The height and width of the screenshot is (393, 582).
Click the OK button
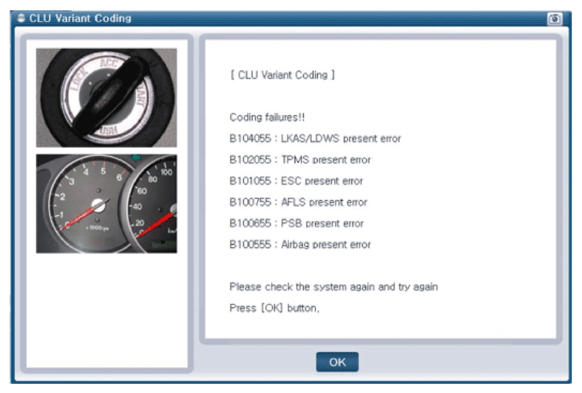(337, 362)
